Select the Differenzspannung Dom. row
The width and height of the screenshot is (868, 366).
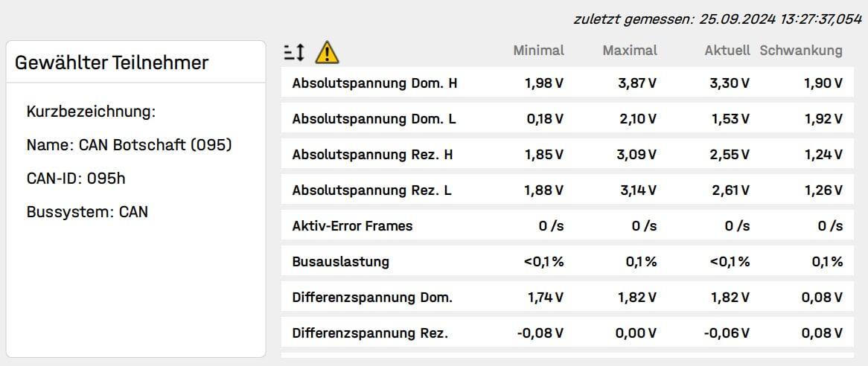[372, 297]
